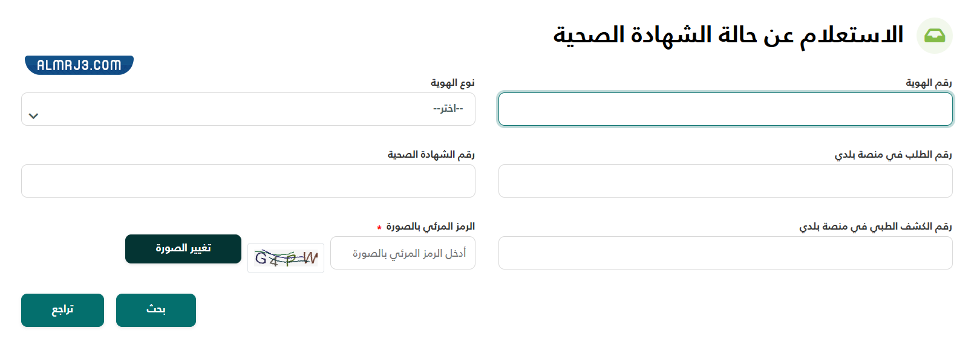Screen dimensions: 980x342
Task: Click the chevron arrow in نوع الهوية box
Action: tap(34, 116)
